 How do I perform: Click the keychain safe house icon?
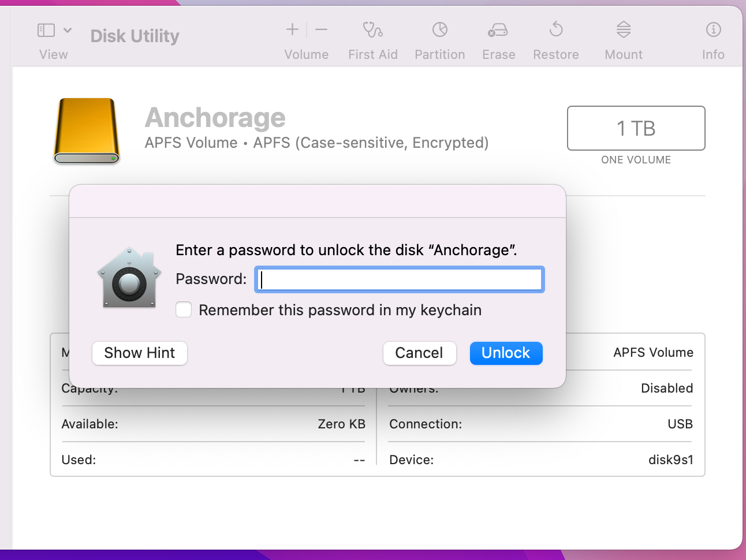tap(129, 278)
